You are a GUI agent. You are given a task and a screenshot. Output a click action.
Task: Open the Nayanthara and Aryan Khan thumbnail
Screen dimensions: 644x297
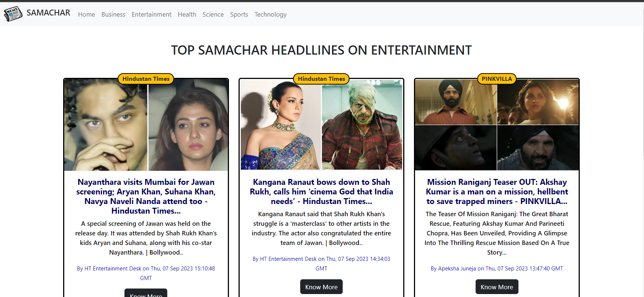click(146, 125)
